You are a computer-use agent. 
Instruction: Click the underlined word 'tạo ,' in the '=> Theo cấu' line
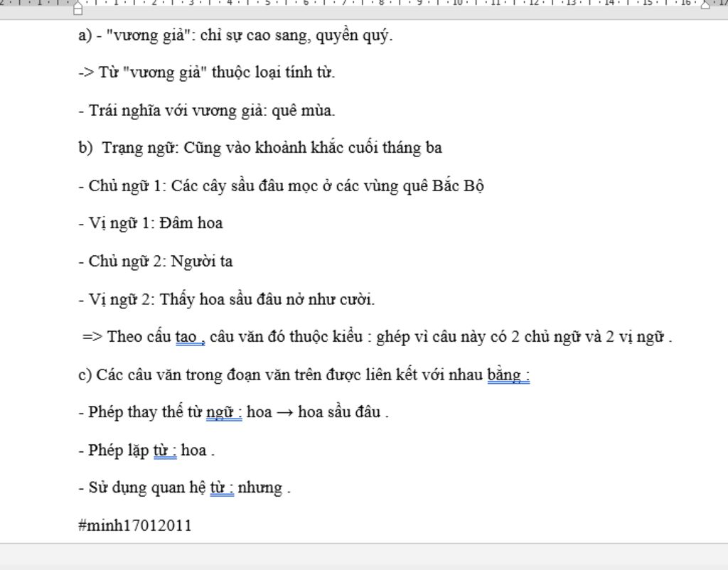coord(190,337)
